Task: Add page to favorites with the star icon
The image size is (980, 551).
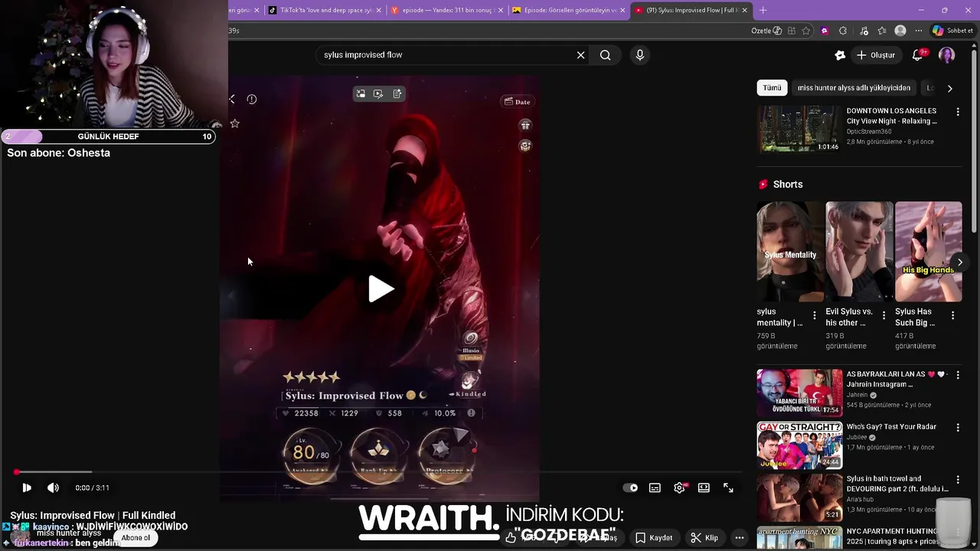Action: [806, 31]
